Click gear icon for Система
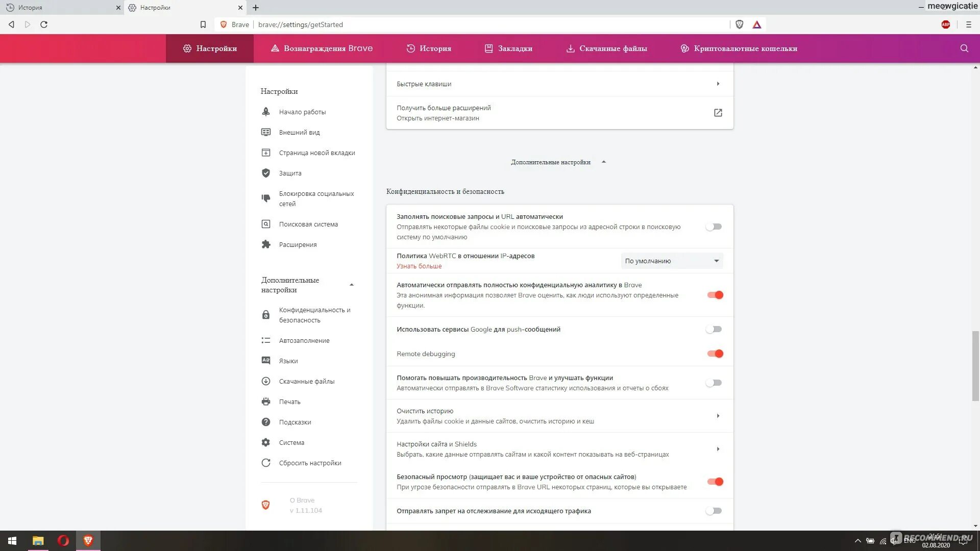The height and width of the screenshot is (551, 980). (x=266, y=442)
